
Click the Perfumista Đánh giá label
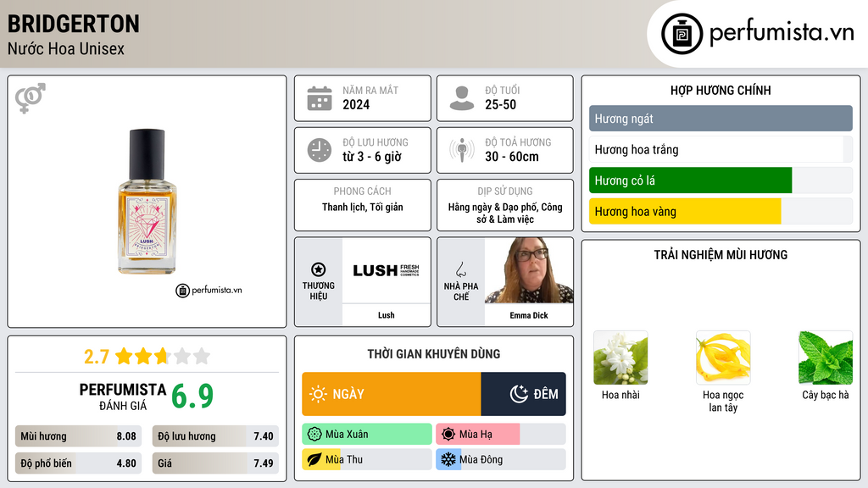[x=123, y=396]
